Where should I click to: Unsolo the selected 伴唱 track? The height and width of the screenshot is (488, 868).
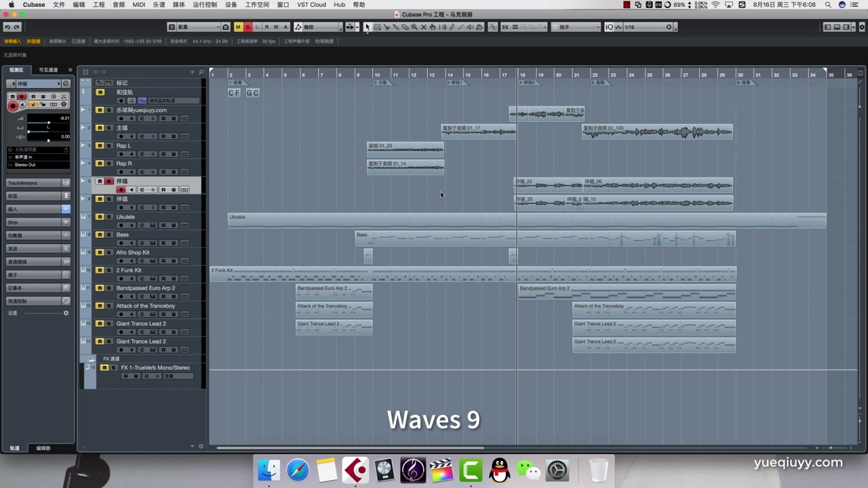coord(109,182)
